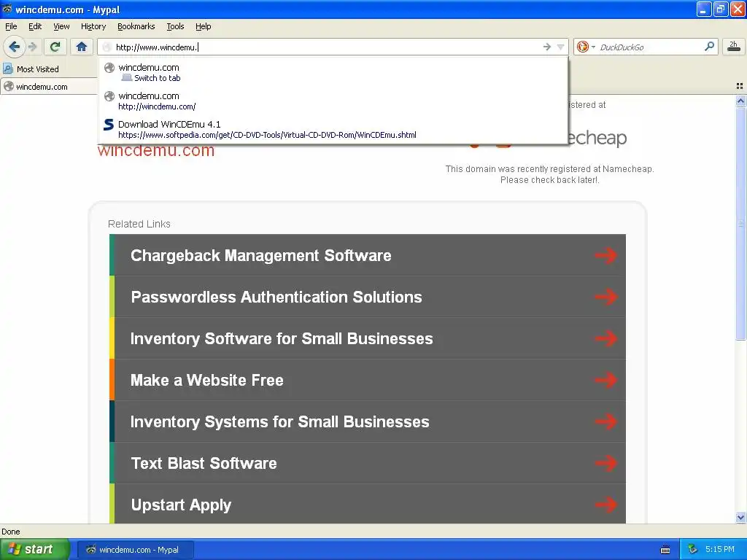Click the 5:15 PM system clock

pos(720,549)
